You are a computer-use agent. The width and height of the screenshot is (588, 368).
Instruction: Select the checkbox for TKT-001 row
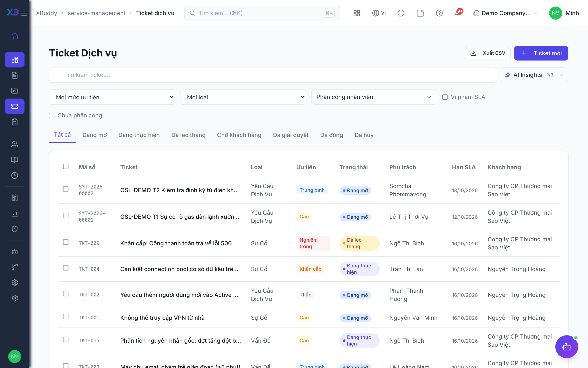tap(66, 316)
